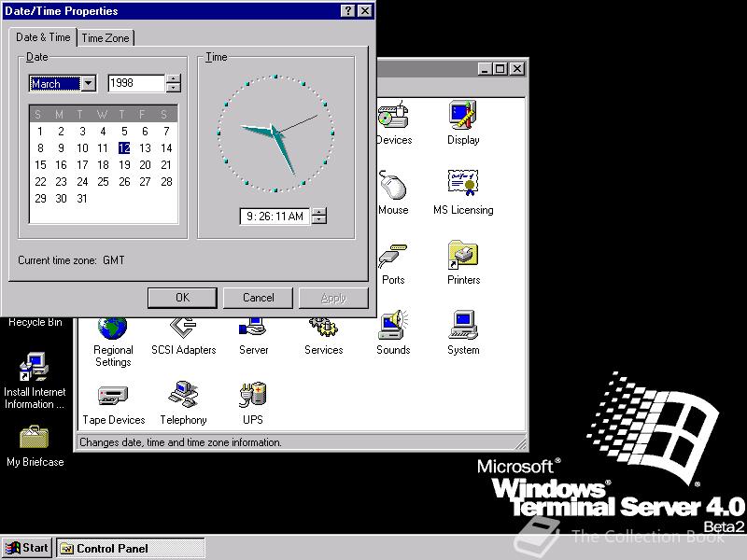
Task: Click the analog clock face
Action: tap(275, 133)
